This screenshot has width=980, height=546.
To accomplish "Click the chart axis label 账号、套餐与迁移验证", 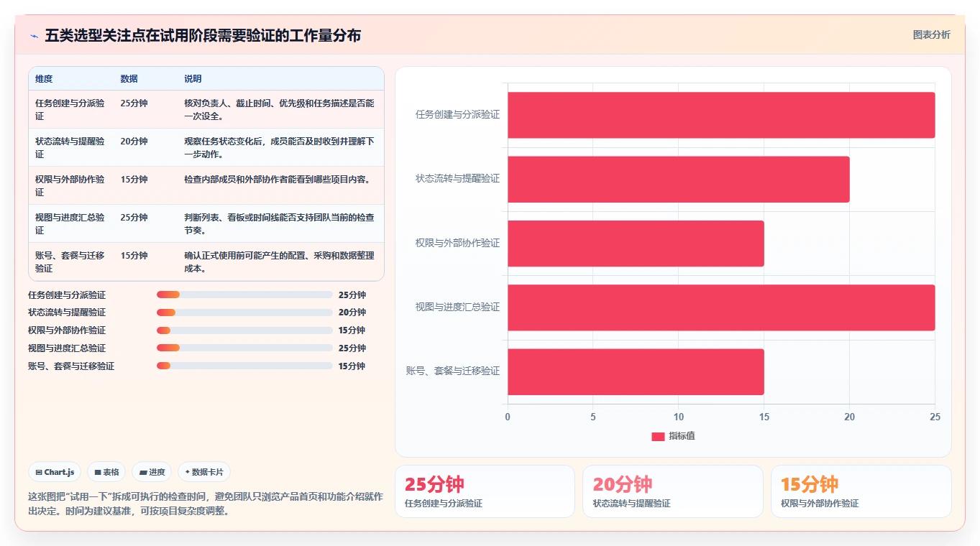I will (x=453, y=371).
